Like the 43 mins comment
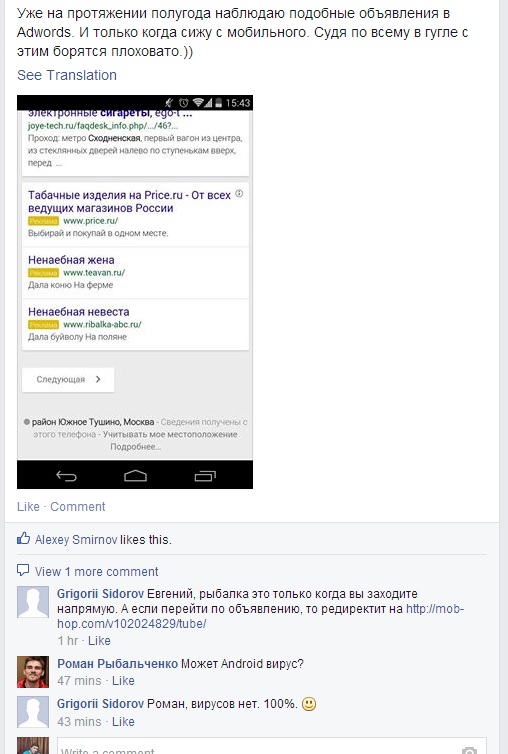 pos(123,721)
